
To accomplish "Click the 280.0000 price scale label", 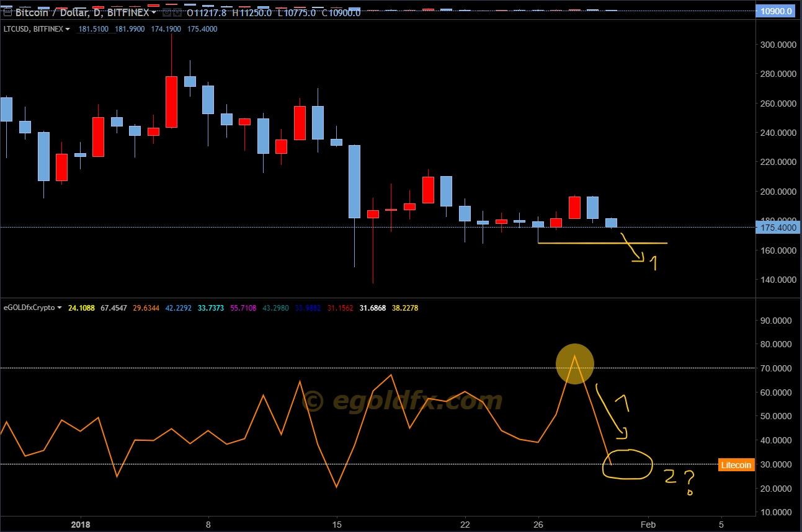I will click(778, 74).
